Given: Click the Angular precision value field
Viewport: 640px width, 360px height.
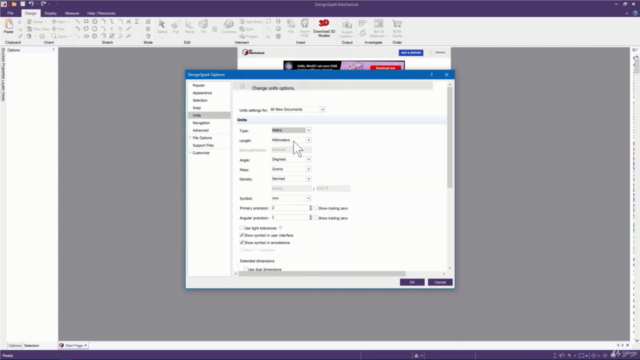Looking at the screenshot, I should tap(291, 218).
